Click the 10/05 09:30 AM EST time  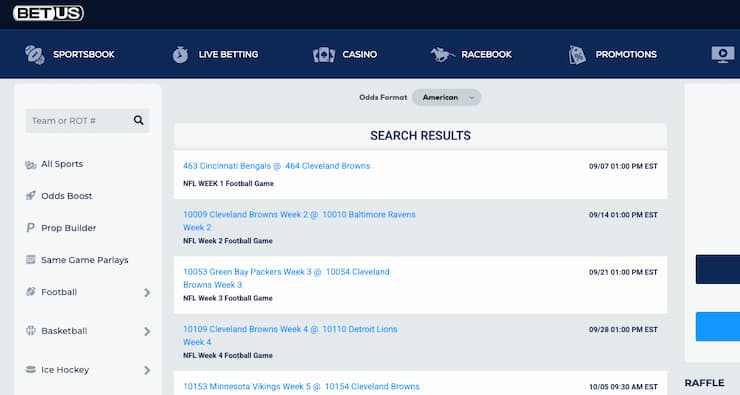pyautogui.click(x=623, y=387)
